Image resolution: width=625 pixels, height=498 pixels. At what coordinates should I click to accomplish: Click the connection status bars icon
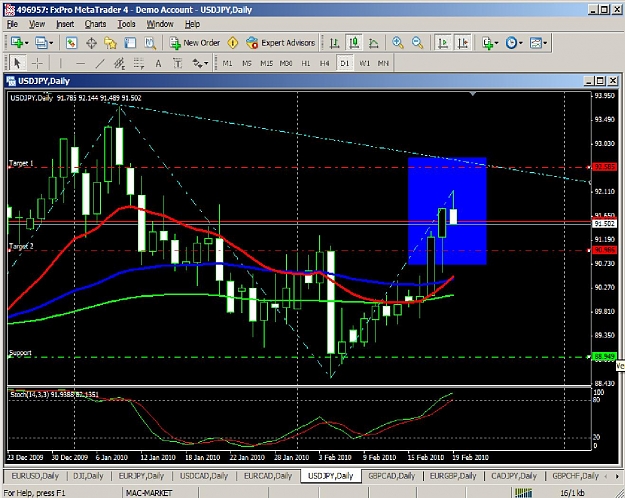[524, 493]
